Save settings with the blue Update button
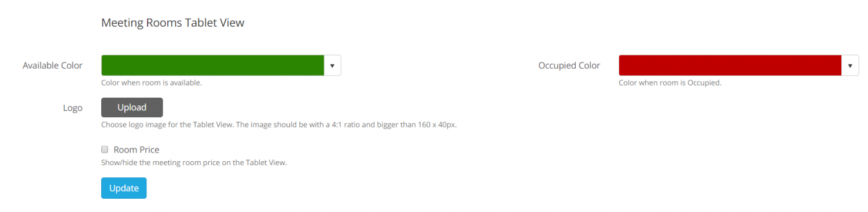This screenshot has height=212, width=868. pos(124,188)
